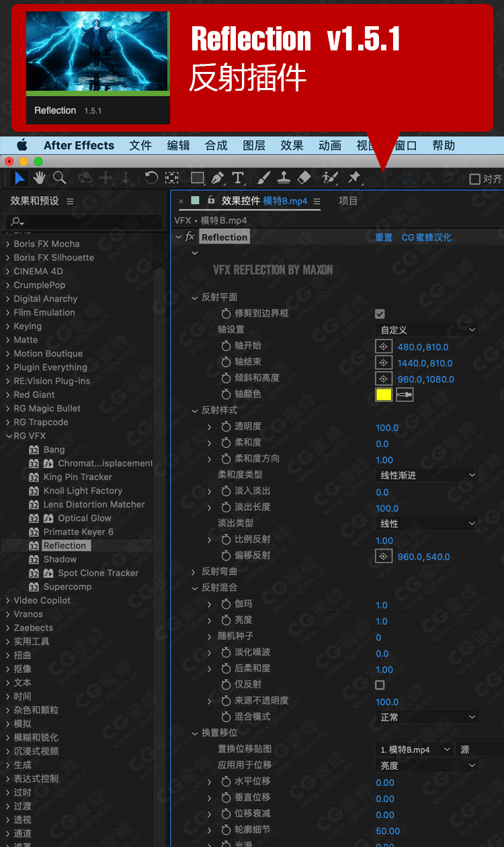
Task: Select the Zoom magnifier tool
Action: pyautogui.click(x=60, y=178)
